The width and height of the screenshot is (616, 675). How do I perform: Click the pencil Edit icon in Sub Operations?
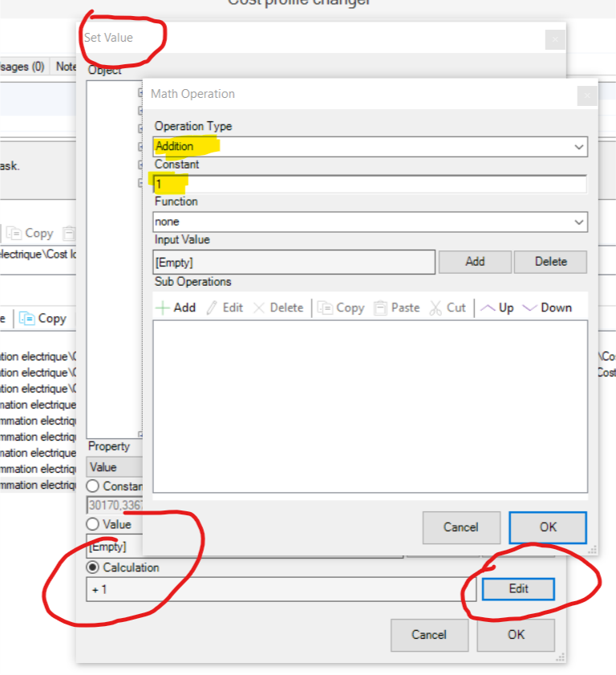tap(213, 307)
